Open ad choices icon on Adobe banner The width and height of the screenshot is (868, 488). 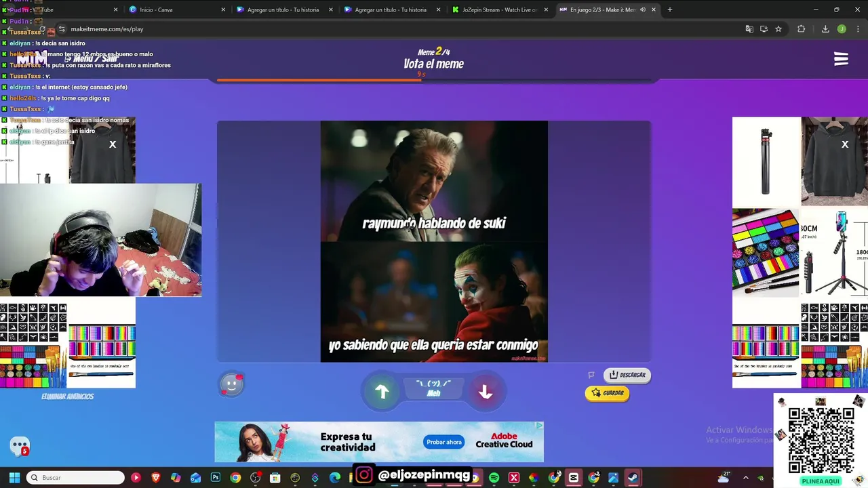(x=539, y=426)
